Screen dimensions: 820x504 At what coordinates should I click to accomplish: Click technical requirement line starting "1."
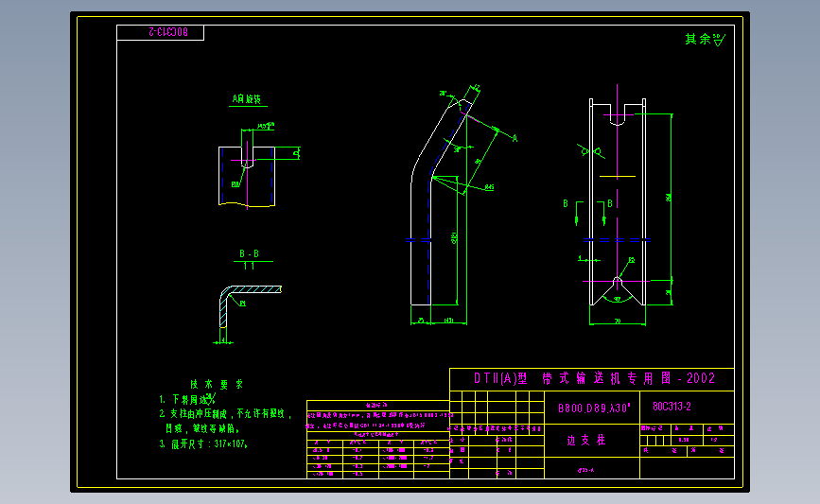pos(187,399)
